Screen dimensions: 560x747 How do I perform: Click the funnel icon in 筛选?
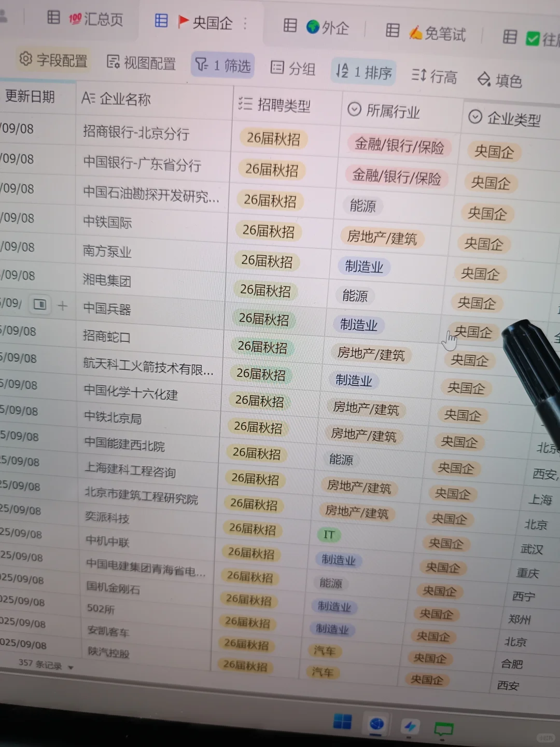click(x=201, y=64)
